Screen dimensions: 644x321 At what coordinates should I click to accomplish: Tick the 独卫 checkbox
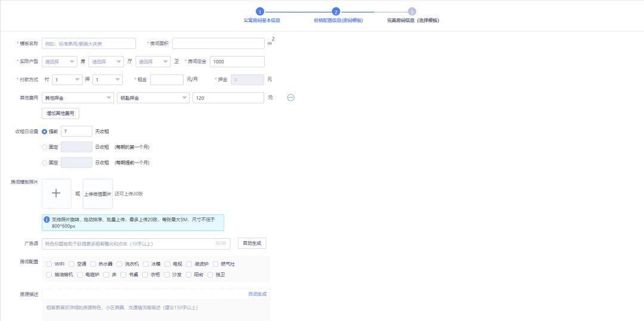pyautogui.click(x=210, y=275)
